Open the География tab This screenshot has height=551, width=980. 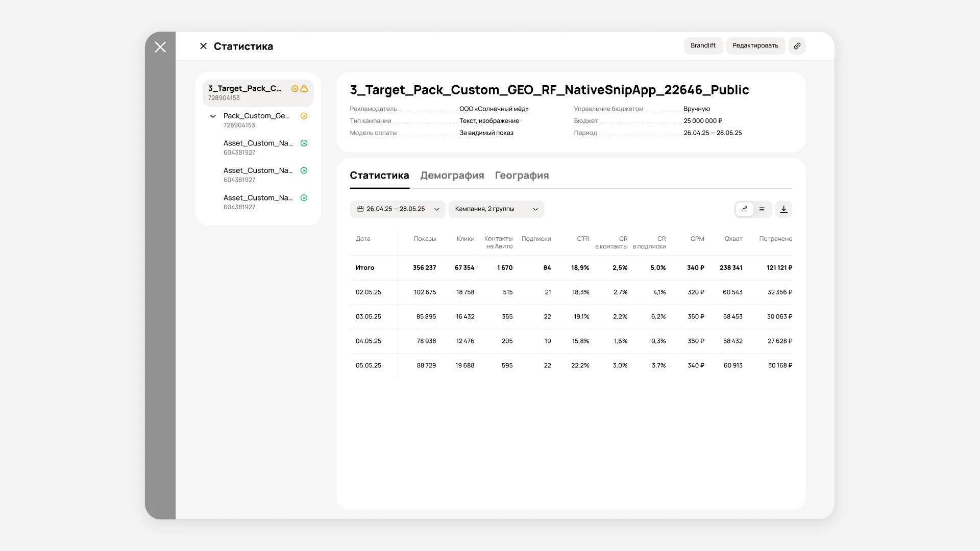point(522,176)
